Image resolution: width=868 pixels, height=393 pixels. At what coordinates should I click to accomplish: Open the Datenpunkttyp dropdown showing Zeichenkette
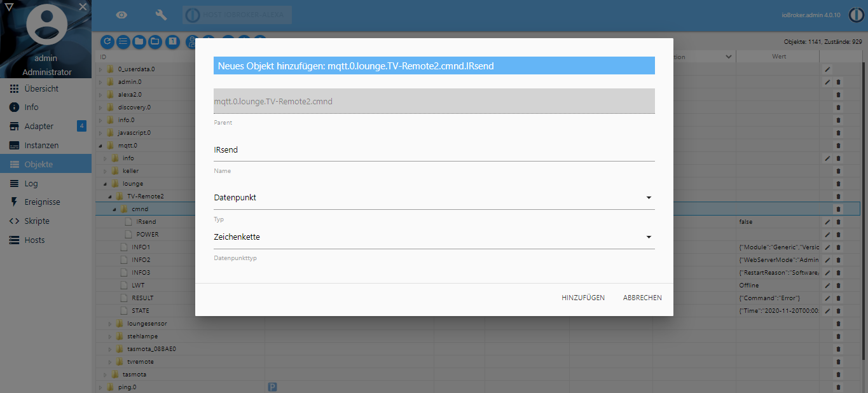click(434, 237)
